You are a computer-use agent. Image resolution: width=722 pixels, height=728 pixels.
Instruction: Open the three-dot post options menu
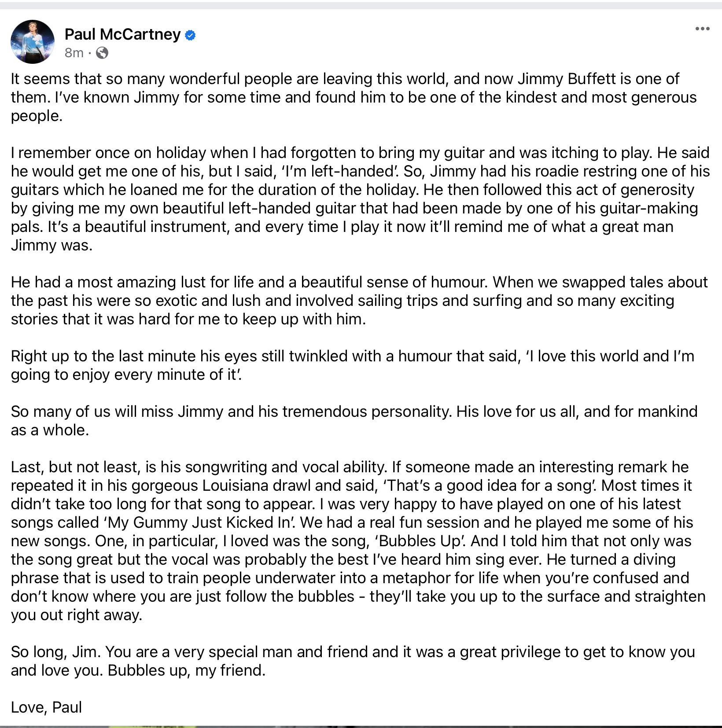(702, 29)
